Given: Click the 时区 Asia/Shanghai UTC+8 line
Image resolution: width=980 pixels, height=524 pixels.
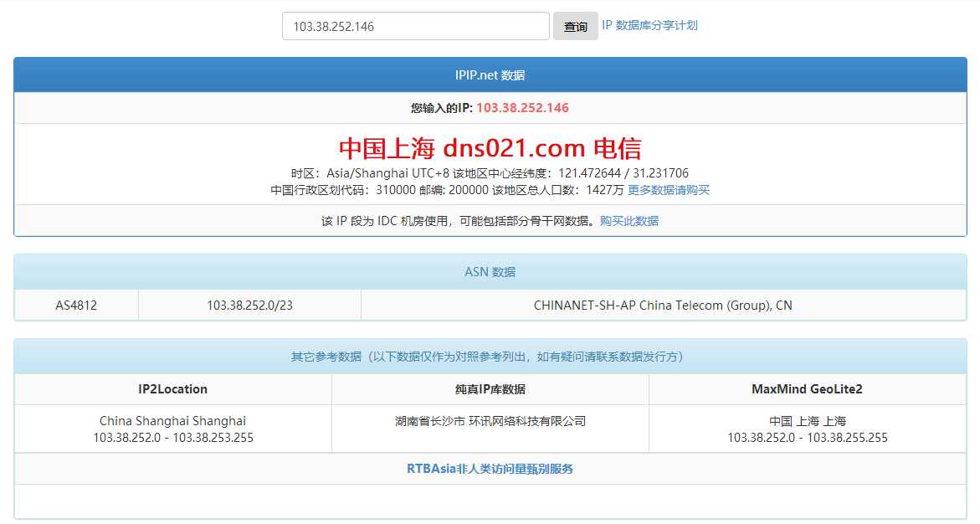Looking at the screenshot, I should [490, 173].
